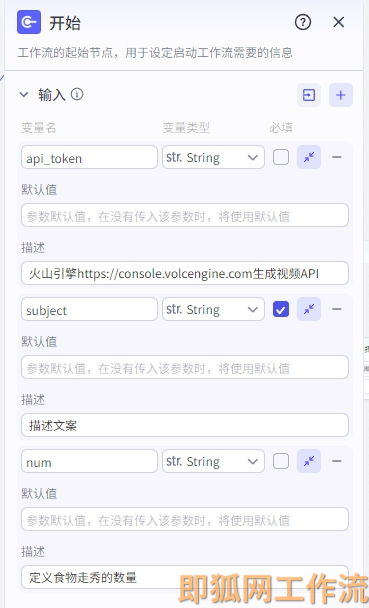Image resolution: width=369 pixels, height=608 pixels.
Task: Close the 开始 node panel
Action: tap(339, 22)
